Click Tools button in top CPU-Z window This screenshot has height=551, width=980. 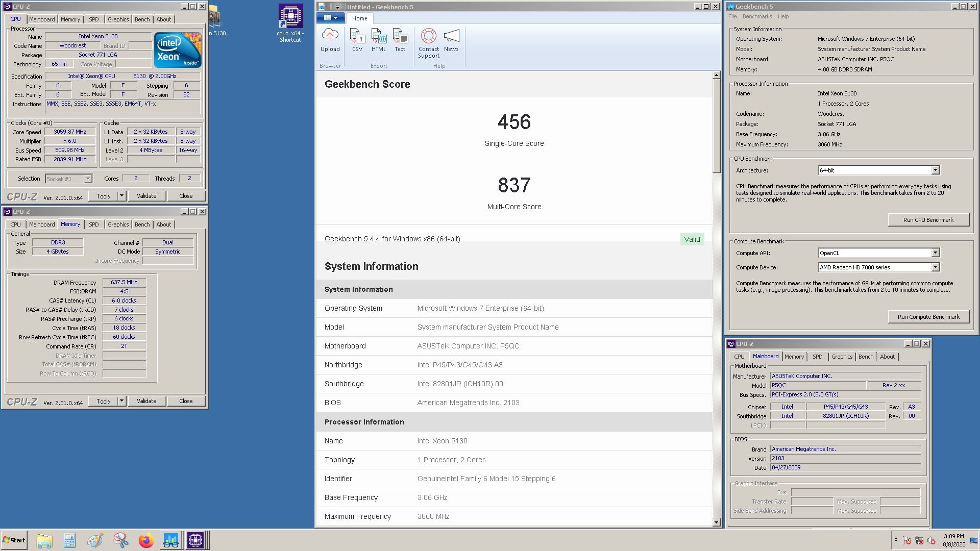tap(103, 196)
